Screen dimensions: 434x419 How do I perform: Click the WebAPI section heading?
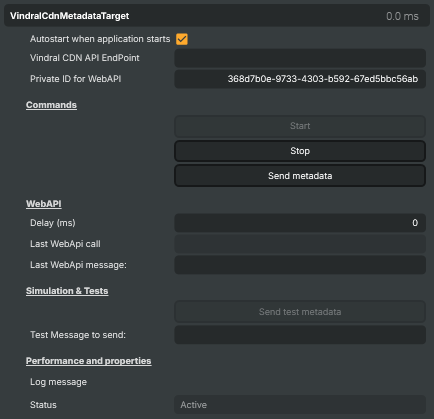(44, 204)
